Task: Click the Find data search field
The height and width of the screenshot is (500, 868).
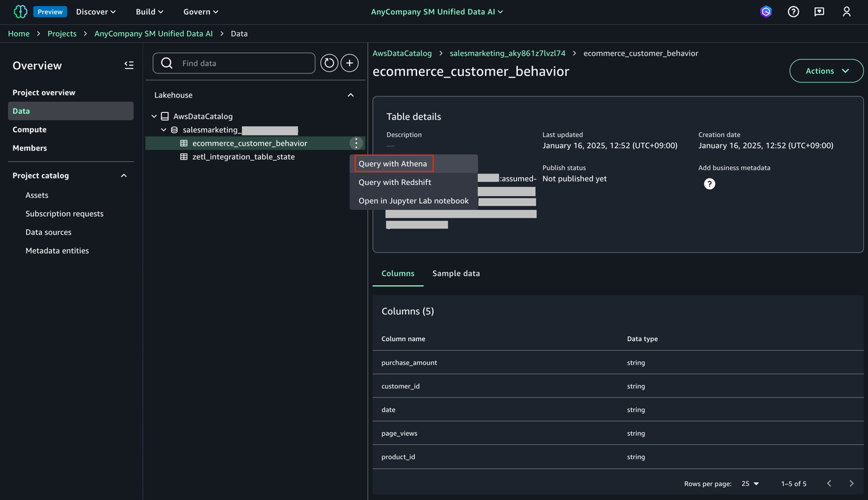Action: (234, 63)
